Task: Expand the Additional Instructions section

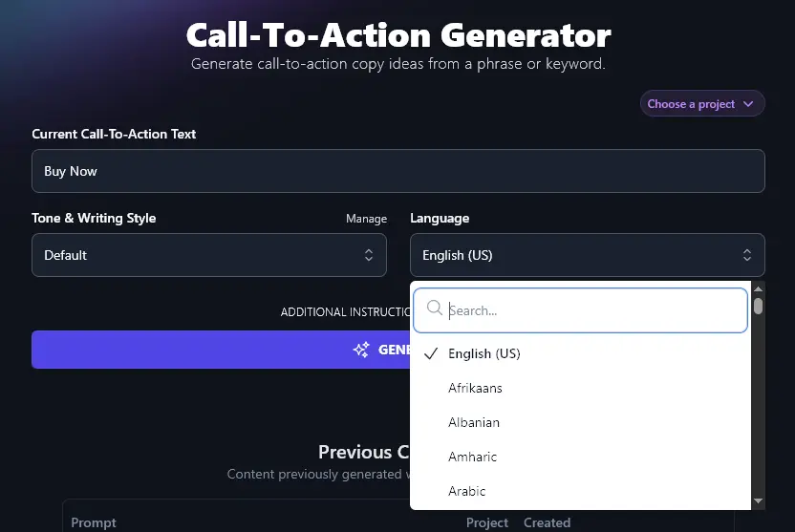Action: [346, 312]
